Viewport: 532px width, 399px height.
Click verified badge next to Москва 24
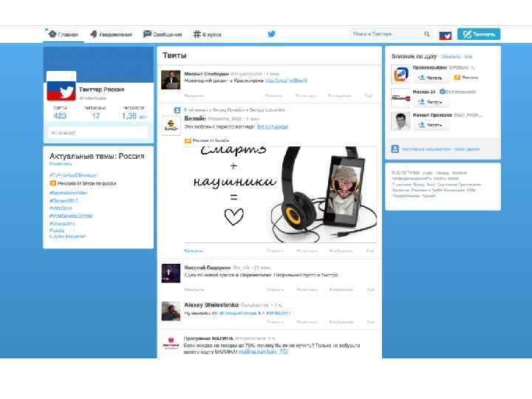coord(443,92)
